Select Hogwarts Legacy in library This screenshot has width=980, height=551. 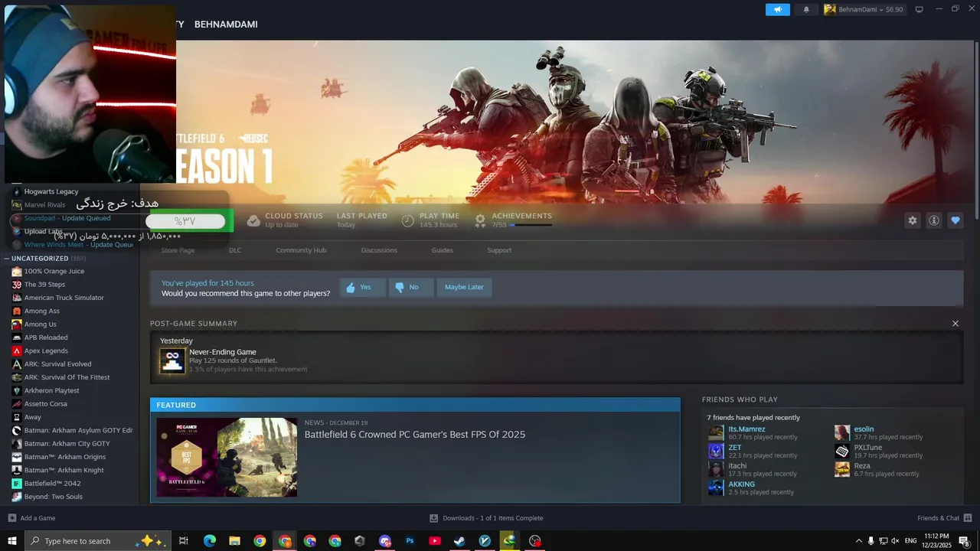pos(51,192)
